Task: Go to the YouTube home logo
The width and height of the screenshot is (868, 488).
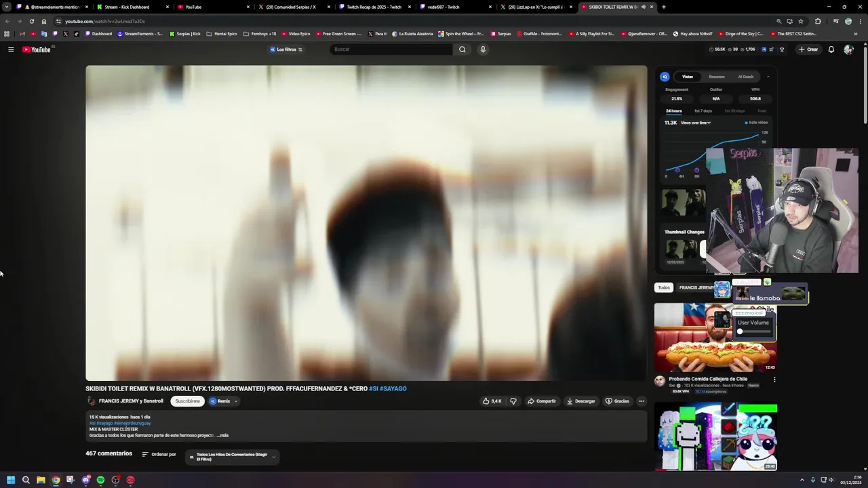Action: click(x=37, y=49)
